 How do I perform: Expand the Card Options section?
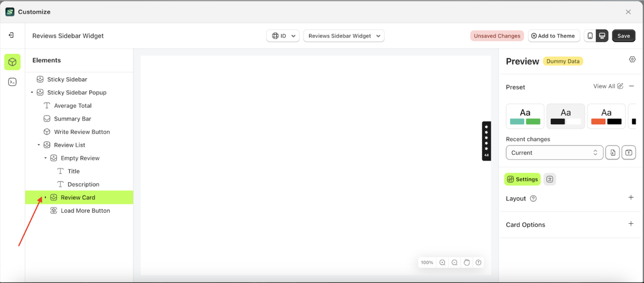point(631,224)
